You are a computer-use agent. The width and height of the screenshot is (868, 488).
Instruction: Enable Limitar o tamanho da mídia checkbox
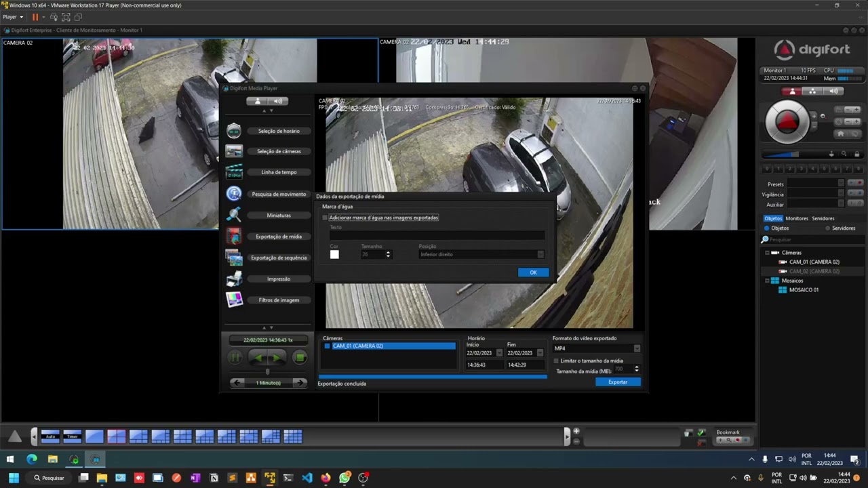click(556, 361)
